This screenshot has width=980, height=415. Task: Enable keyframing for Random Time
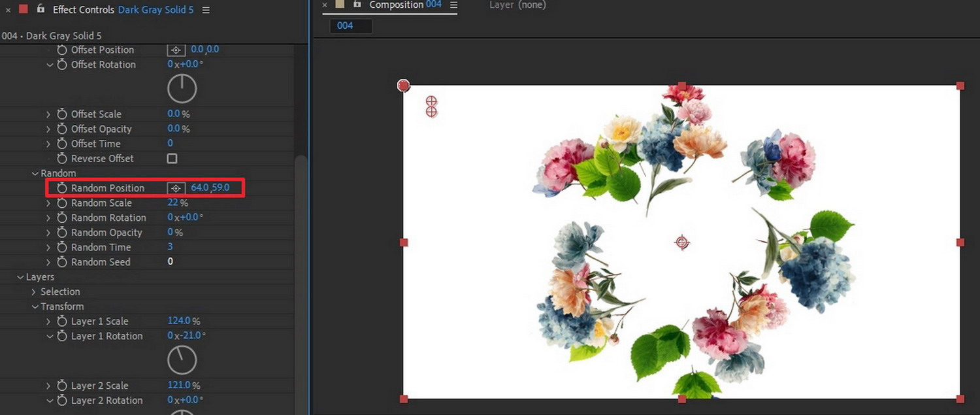(x=62, y=247)
